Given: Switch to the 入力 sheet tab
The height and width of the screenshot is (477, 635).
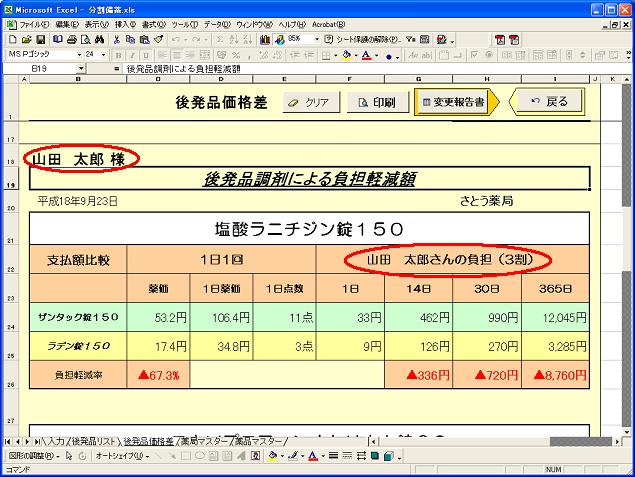Looking at the screenshot, I should [x=55, y=440].
